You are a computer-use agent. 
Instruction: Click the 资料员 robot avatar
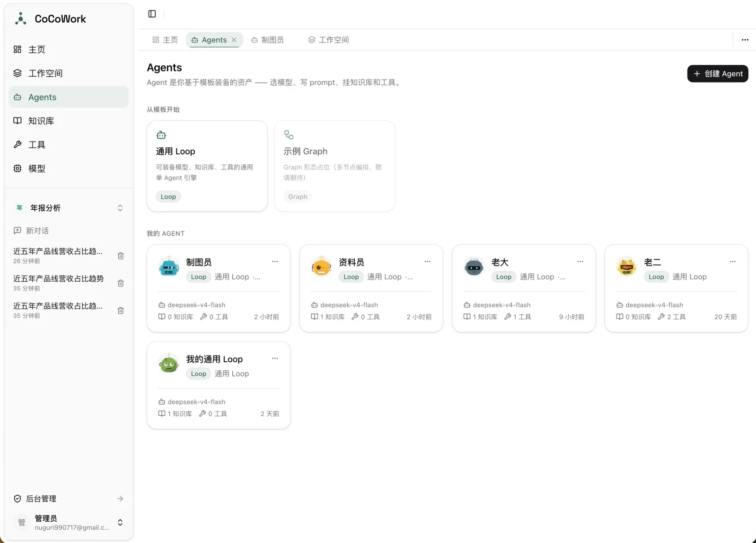pos(322,267)
